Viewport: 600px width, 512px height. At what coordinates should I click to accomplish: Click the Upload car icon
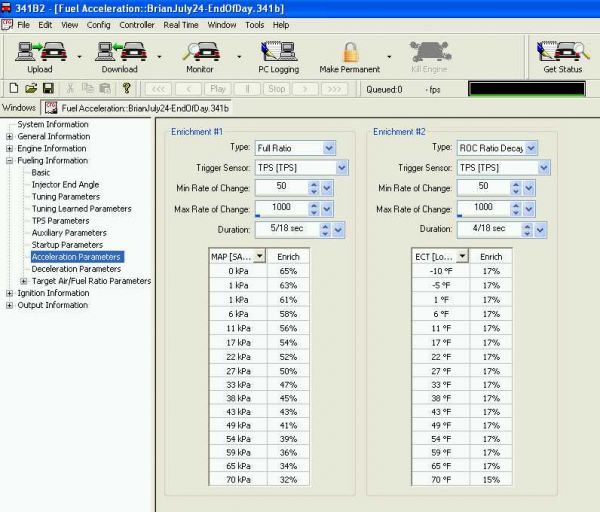[40, 52]
